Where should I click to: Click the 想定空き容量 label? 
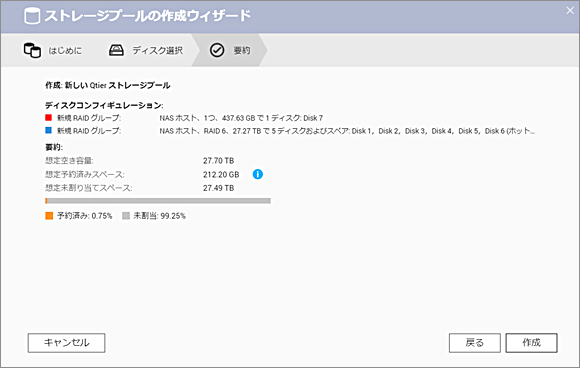[69, 161]
